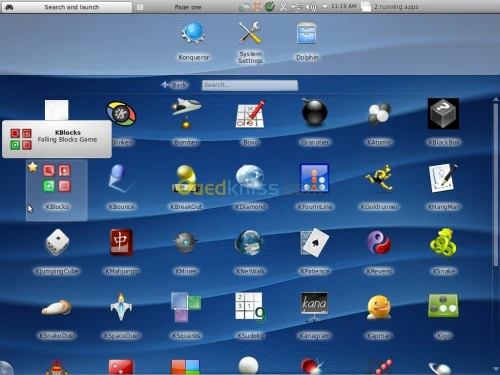Open the KSudoku puzzle game
This screenshot has height=375, width=500.
pos(251,316)
